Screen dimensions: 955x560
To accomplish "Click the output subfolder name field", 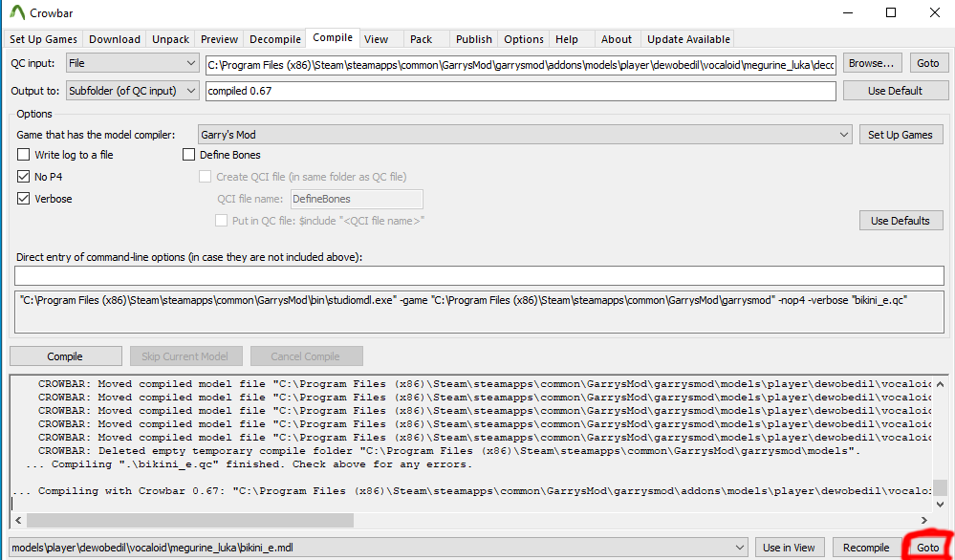I will tap(521, 92).
